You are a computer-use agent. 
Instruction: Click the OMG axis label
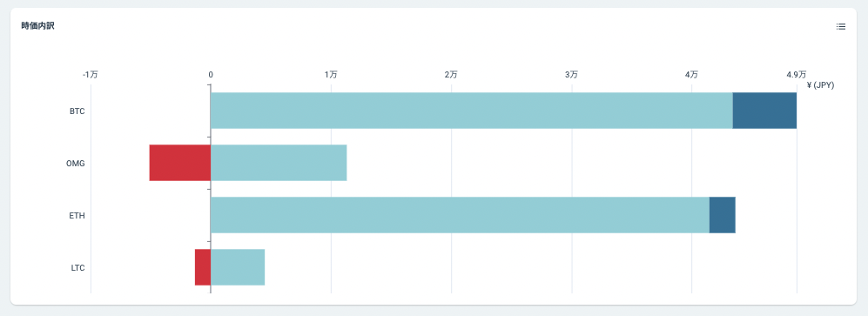(x=77, y=164)
